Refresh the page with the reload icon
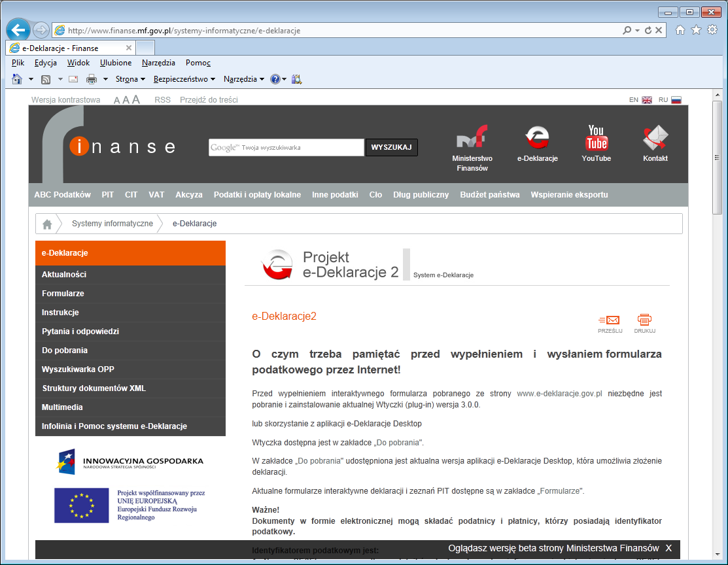Screen dimensions: 728x565 pos(648,30)
